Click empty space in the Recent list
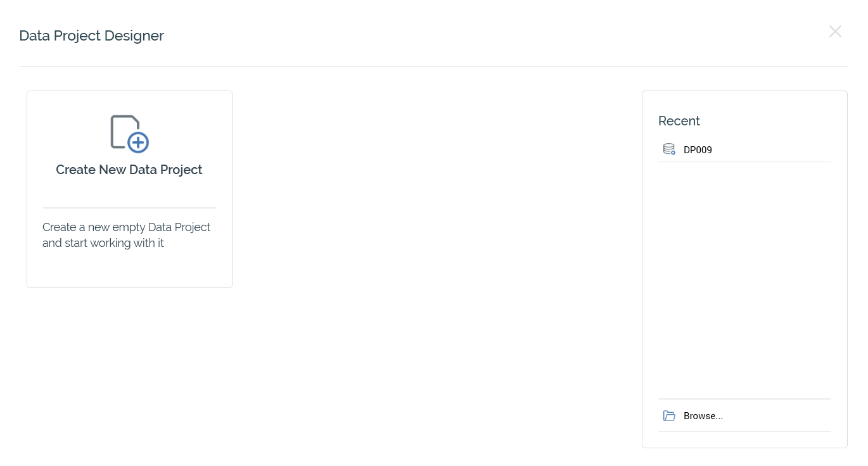The image size is (868, 466). pos(744,279)
